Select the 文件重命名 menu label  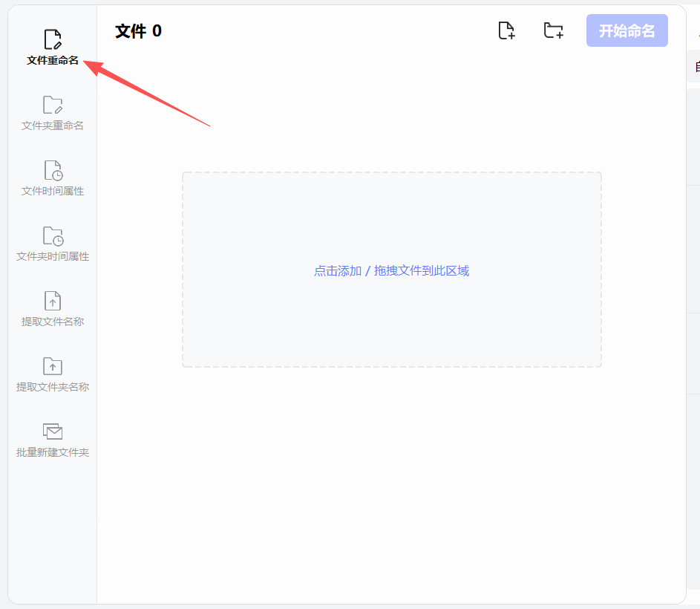53,60
